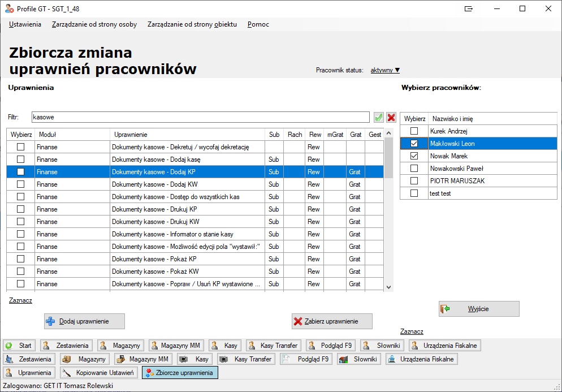Click the Start button with green icon
Image resolution: width=562 pixels, height=392 pixels.
19,346
